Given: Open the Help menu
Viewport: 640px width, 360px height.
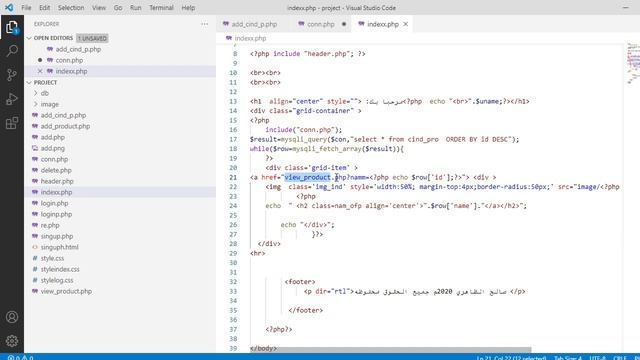Looking at the screenshot, I should pyautogui.click(x=188, y=8).
